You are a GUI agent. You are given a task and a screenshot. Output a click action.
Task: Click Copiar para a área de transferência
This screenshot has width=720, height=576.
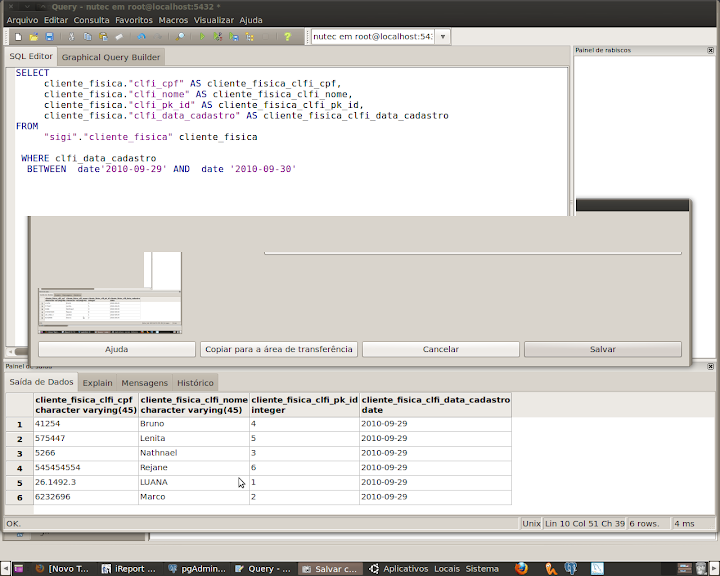coord(279,349)
